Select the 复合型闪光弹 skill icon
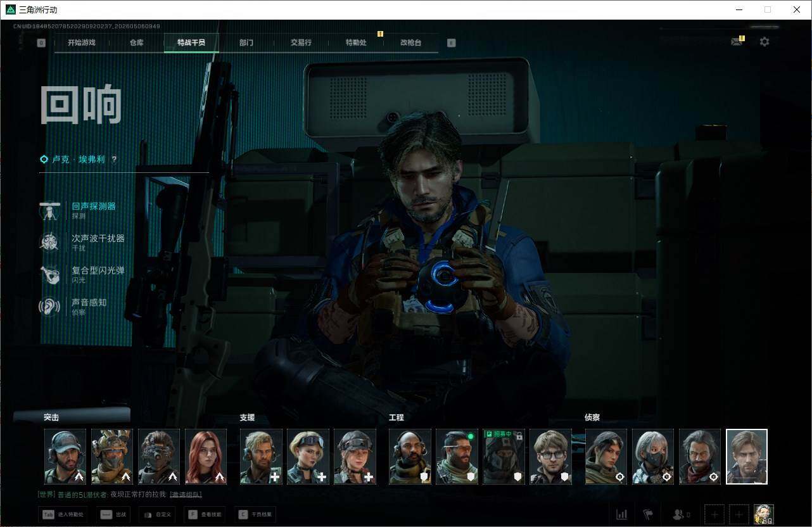This screenshot has height=527, width=812. coord(49,275)
